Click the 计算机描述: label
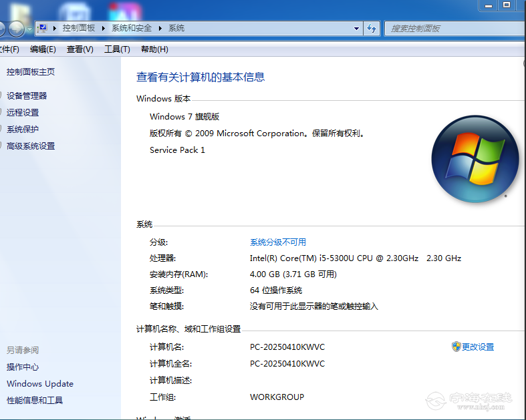This screenshot has width=526, height=420. pos(170,381)
